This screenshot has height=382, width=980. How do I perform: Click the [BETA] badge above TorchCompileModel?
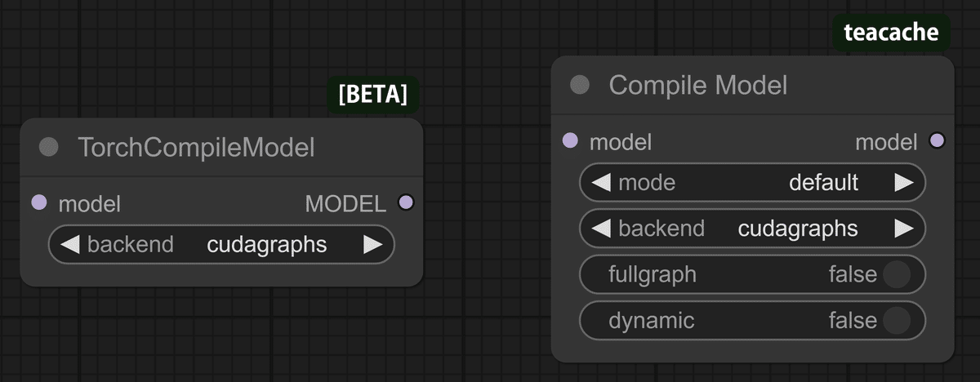[x=372, y=95]
